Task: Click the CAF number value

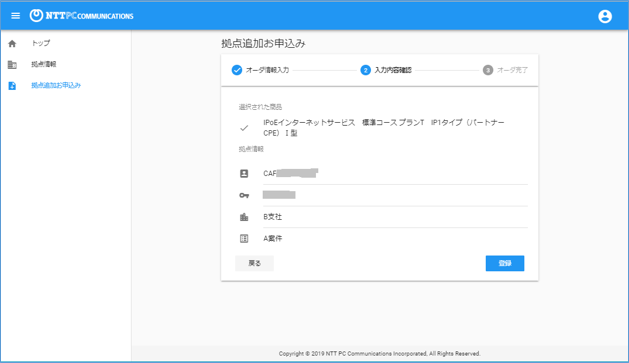Action: point(290,173)
